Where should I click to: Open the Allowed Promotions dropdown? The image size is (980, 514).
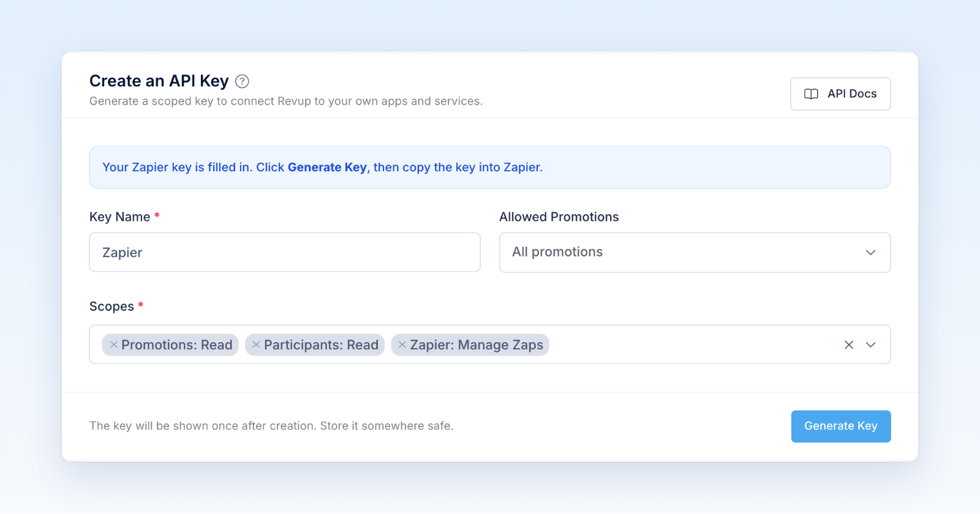coord(695,252)
